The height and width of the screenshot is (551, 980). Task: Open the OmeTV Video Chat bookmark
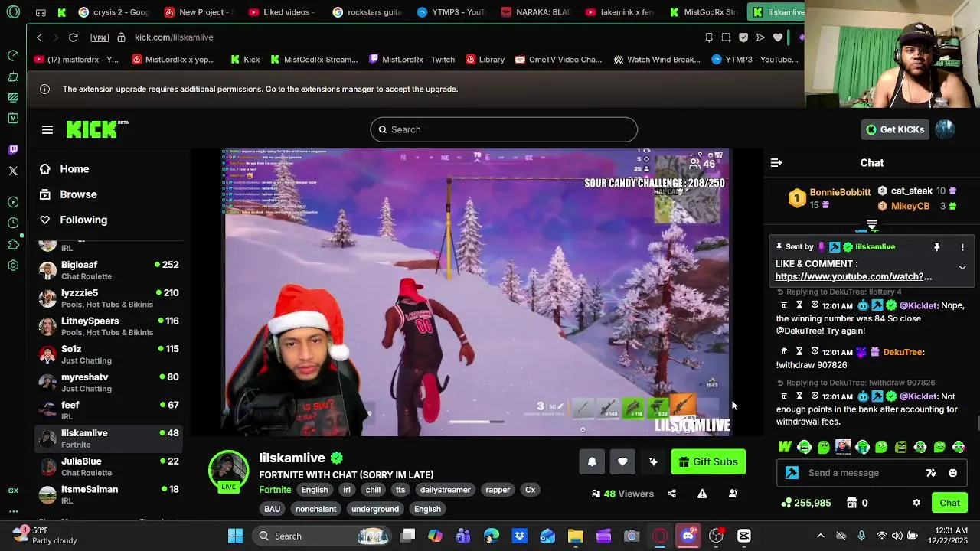[x=558, y=60]
